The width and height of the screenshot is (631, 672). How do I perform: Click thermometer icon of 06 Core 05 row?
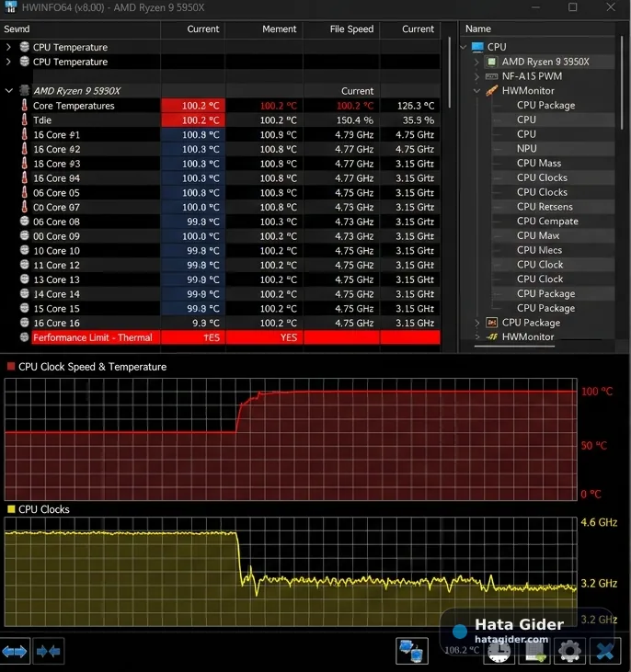click(25, 192)
